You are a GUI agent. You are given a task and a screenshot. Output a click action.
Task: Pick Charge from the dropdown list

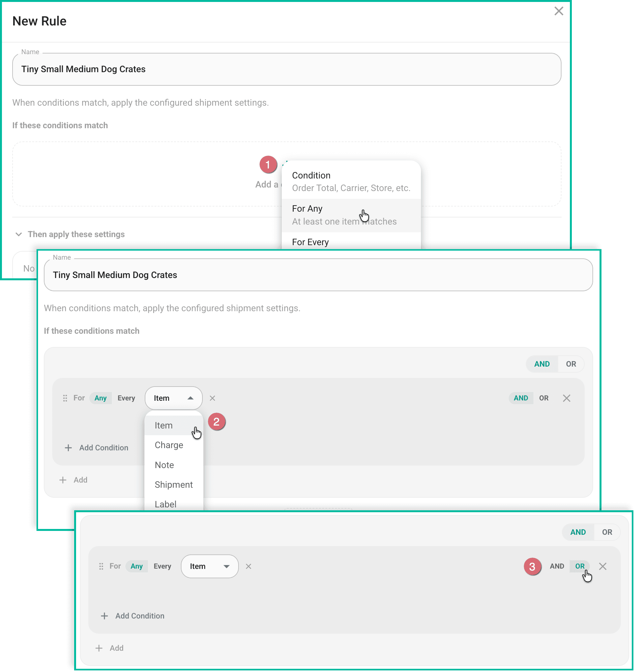[174, 446]
